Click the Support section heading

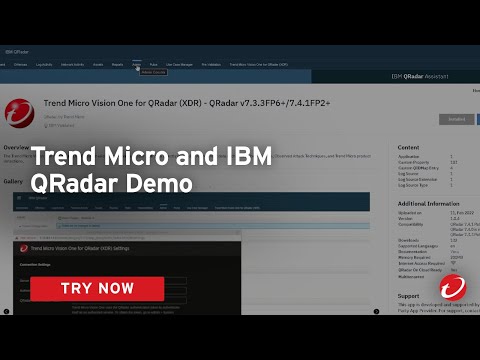pos(408,296)
